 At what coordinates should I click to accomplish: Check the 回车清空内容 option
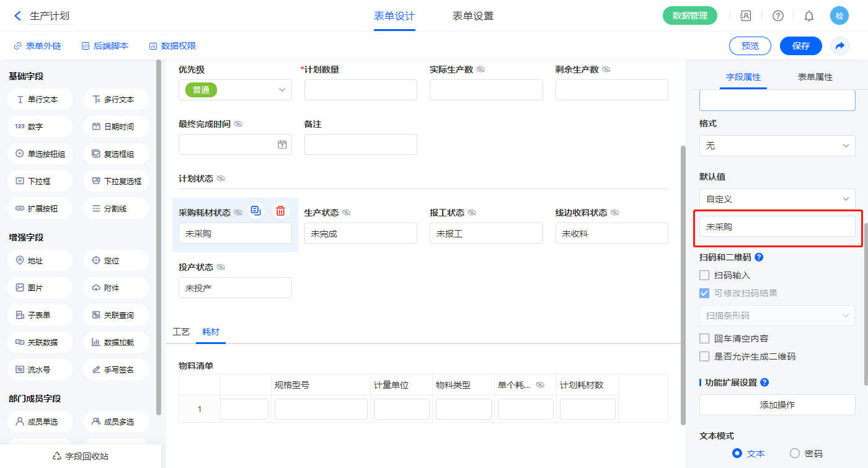[704, 338]
